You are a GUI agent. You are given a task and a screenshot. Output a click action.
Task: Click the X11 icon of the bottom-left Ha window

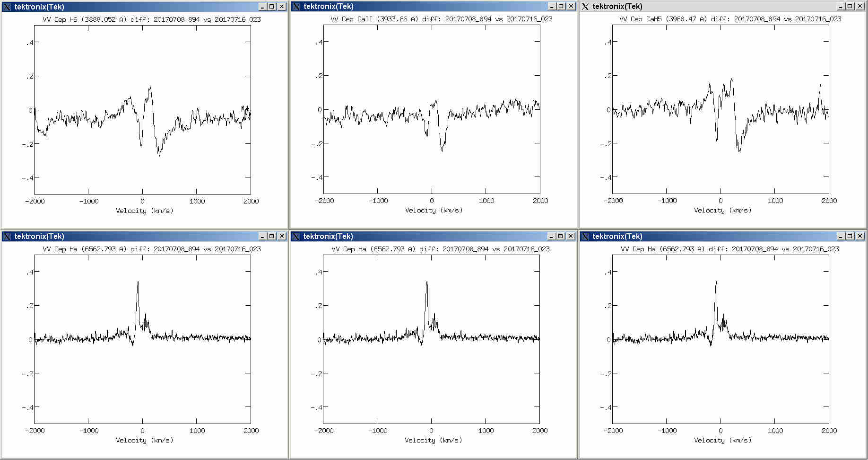point(7,236)
